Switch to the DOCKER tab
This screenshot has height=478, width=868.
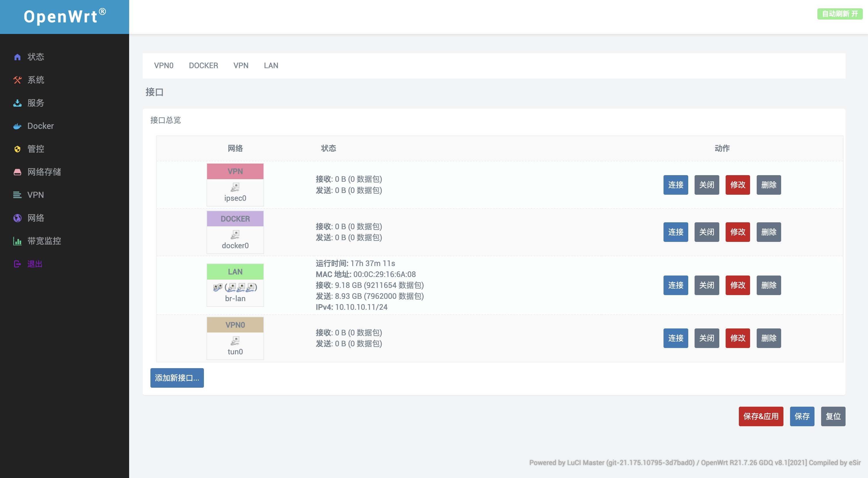click(203, 65)
